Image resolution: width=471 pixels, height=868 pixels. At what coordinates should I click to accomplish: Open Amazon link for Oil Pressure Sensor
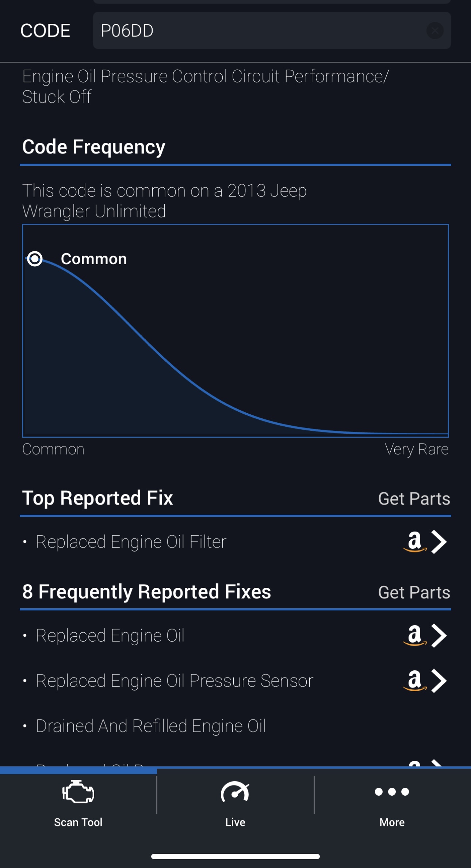coord(415,681)
